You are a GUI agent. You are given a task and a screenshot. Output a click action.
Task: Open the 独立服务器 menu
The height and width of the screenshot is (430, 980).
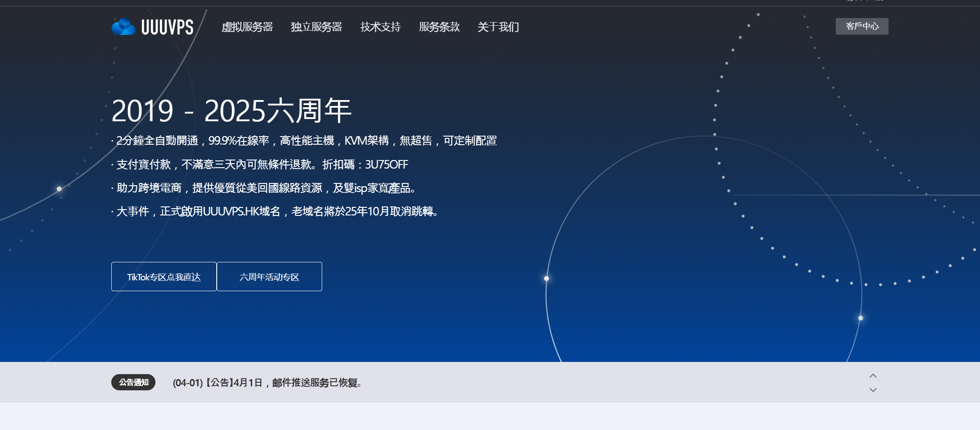click(x=316, y=27)
